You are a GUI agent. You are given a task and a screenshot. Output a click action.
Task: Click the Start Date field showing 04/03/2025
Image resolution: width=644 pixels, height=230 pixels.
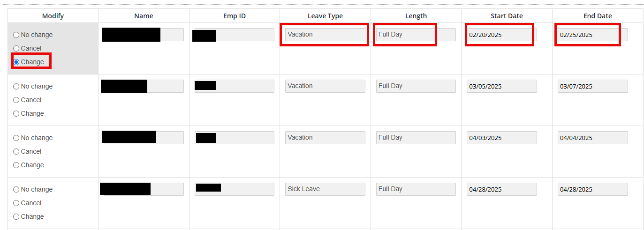point(501,138)
